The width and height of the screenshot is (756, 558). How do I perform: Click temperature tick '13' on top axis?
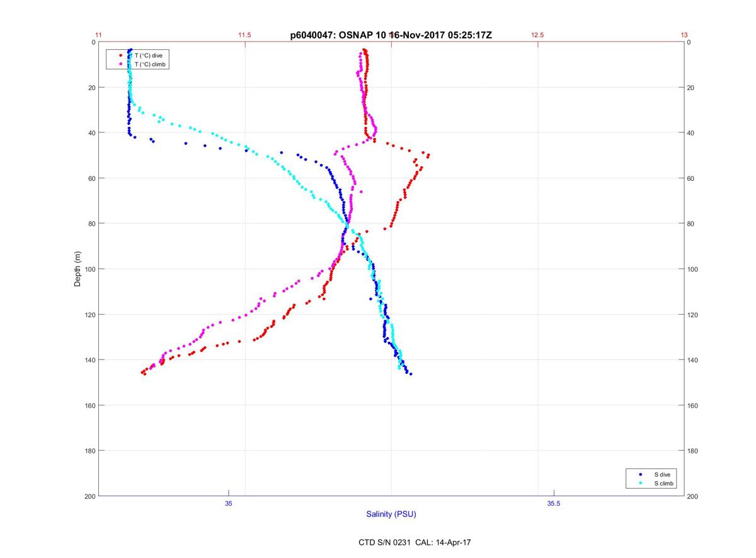click(x=684, y=35)
